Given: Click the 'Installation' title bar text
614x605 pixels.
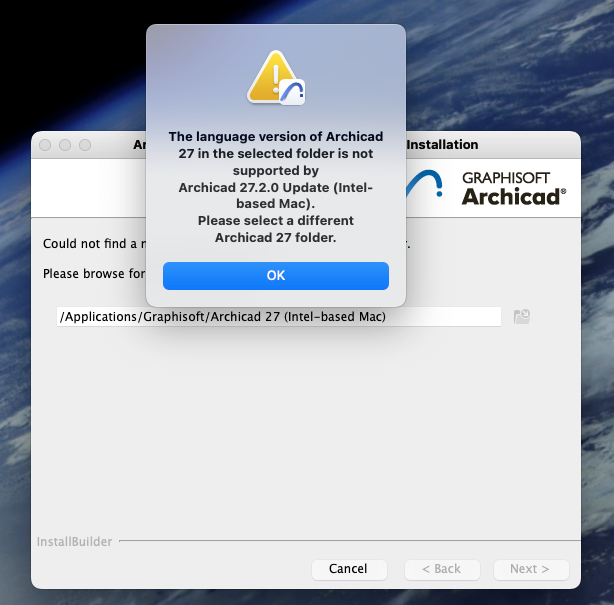Looking at the screenshot, I should pyautogui.click(x=442, y=144).
